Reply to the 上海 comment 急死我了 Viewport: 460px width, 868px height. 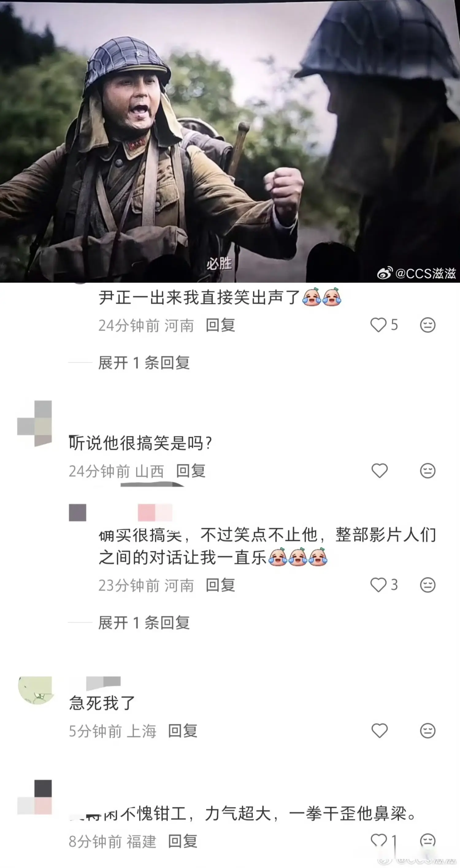(183, 731)
